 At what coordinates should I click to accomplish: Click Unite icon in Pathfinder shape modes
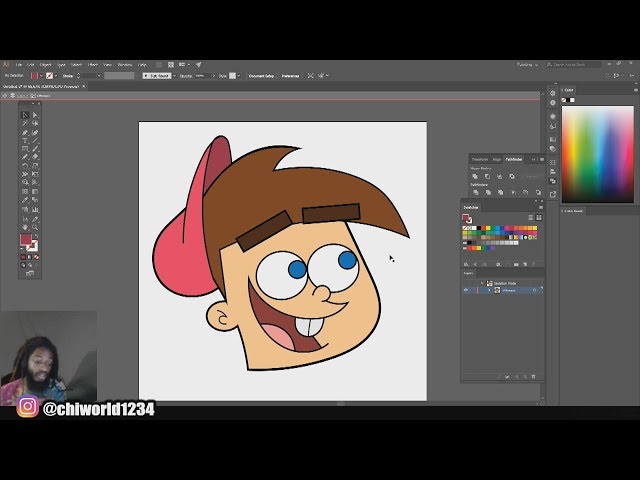475,176
